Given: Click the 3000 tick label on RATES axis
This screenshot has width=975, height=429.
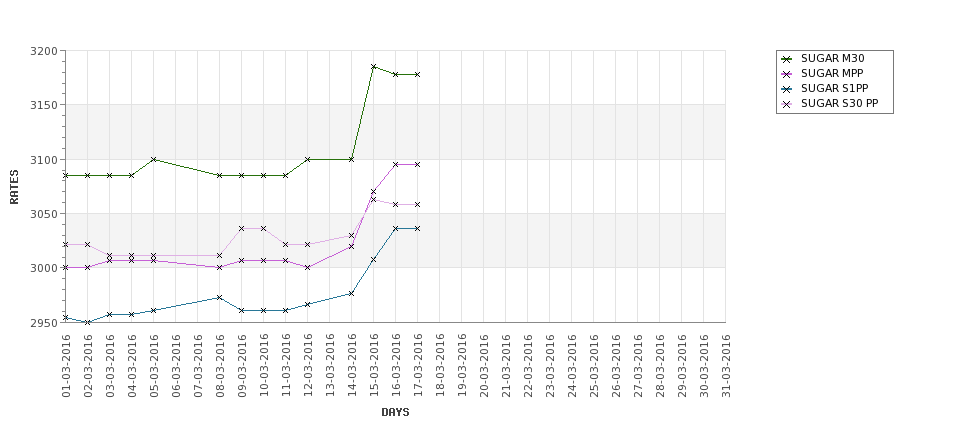Looking at the screenshot, I should [x=44, y=268].
